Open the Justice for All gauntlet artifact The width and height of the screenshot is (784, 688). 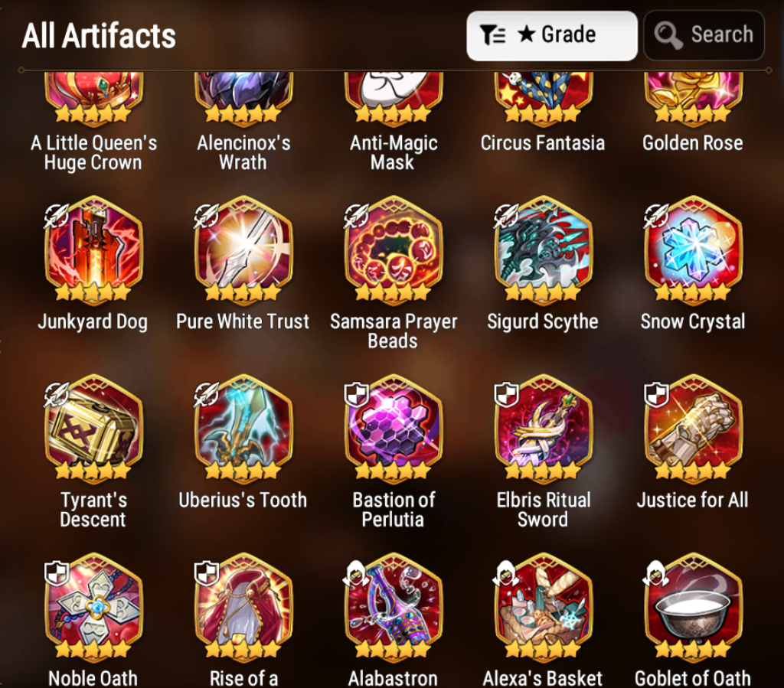tap(694, 429)
